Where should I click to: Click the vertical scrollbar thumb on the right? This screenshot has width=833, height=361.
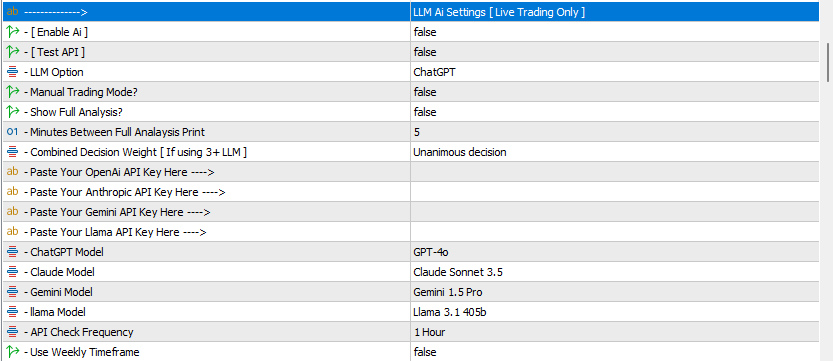click(x=827, y=63)
